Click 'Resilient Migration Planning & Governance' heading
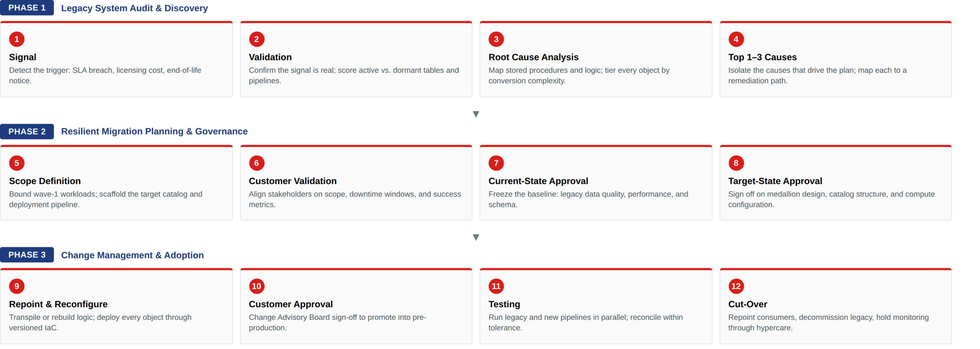This screenshot has height=349, width=980. point(154,131)
